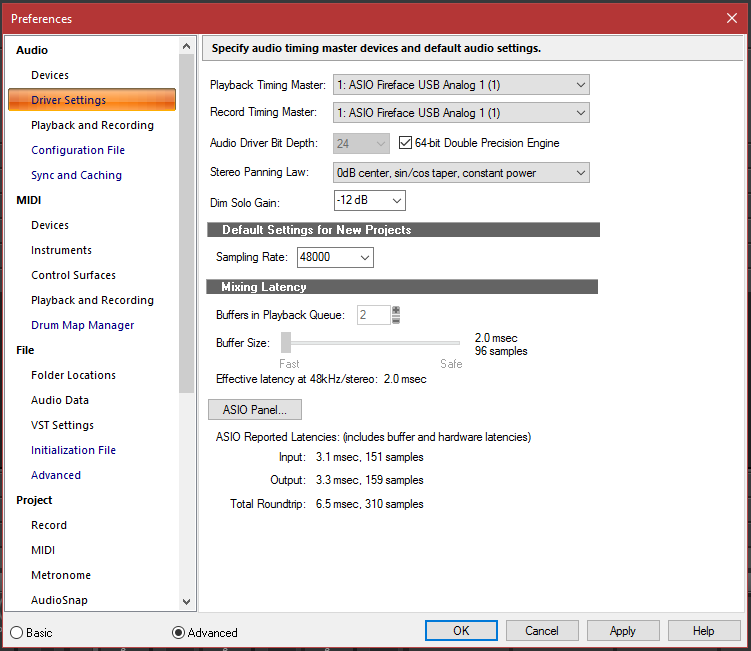Expand the Stereo Panning Law dropdown
Screen dimensions: 751x651
pyautogui.click(x=460, y=173)
